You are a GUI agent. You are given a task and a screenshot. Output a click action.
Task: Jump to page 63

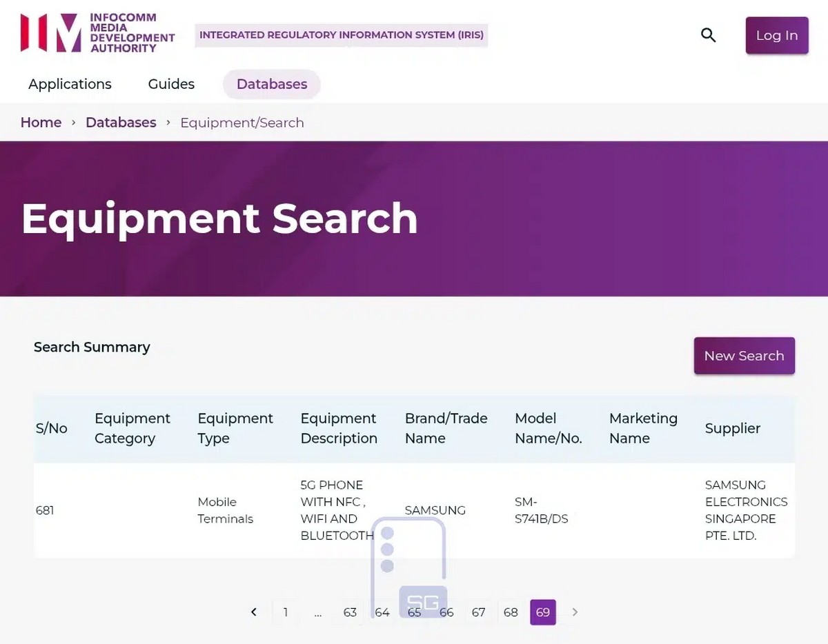tap(350, 612)
